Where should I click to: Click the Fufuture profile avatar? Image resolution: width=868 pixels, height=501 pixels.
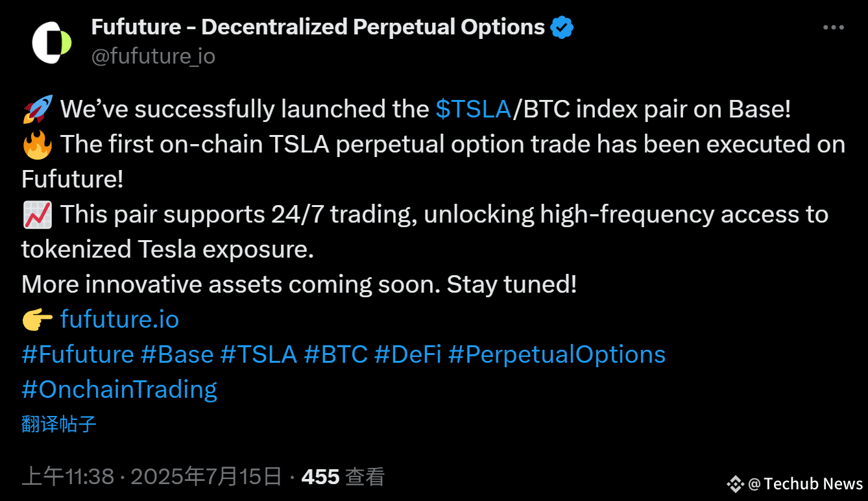pyautogui.click(x=51, y=42)
